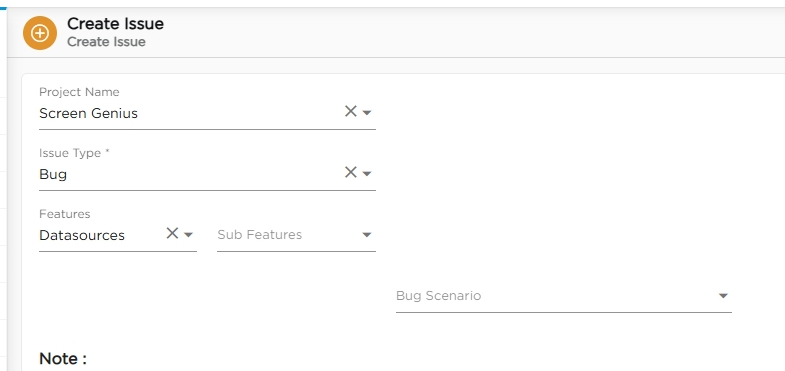Click the orange plus Create Issue icon
785x371 pixels.
click(x=40, y=33)
